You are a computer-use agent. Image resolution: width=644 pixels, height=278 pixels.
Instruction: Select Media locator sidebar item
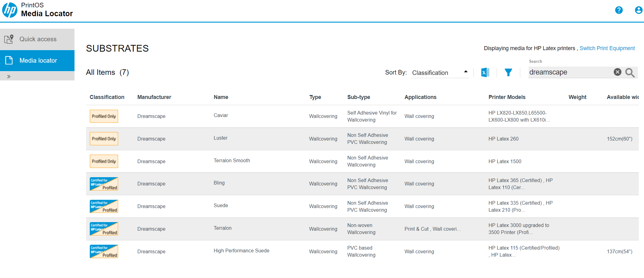pos(37,60)
